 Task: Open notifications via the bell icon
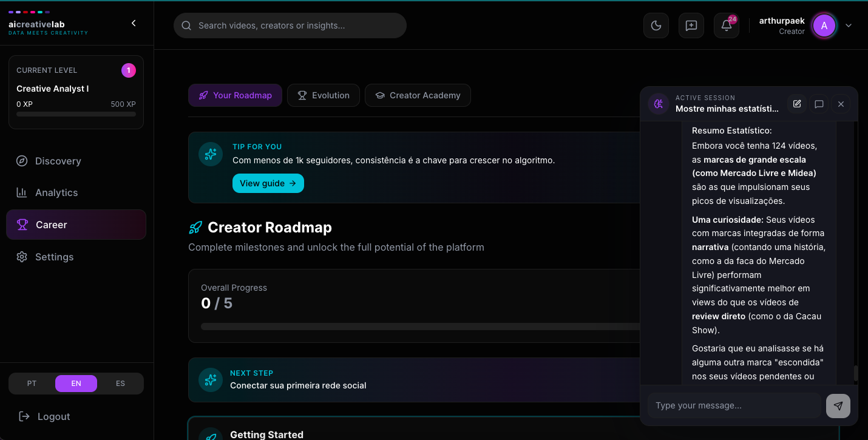pos(726,25)
